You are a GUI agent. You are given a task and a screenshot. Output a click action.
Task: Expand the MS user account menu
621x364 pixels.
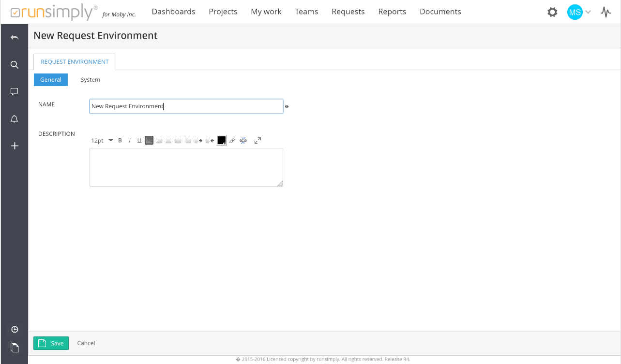[579, 12]
